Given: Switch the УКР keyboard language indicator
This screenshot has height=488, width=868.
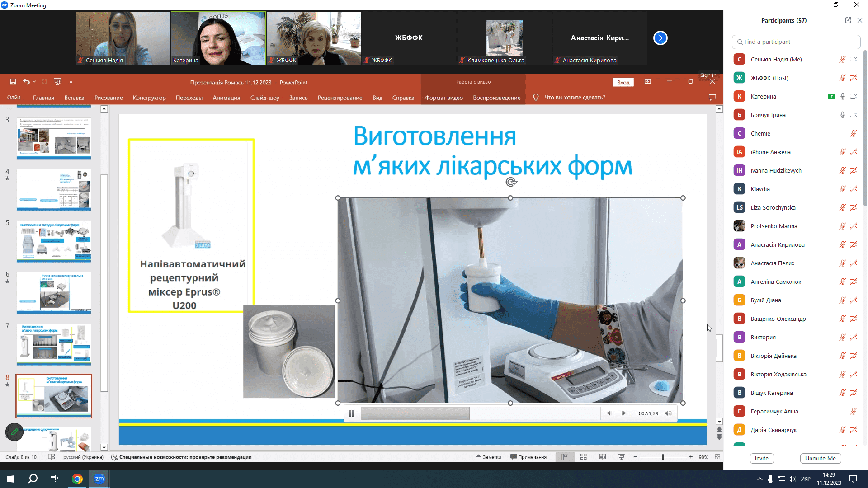Looking at the screenshot, I should point(806,479).
